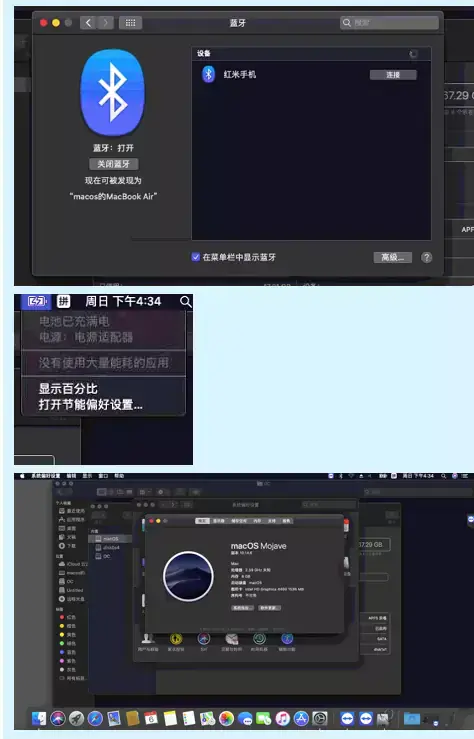Click the enlarged battery charging status icon
This screenshot has height=739, width=474.
[x=37, y=301]
